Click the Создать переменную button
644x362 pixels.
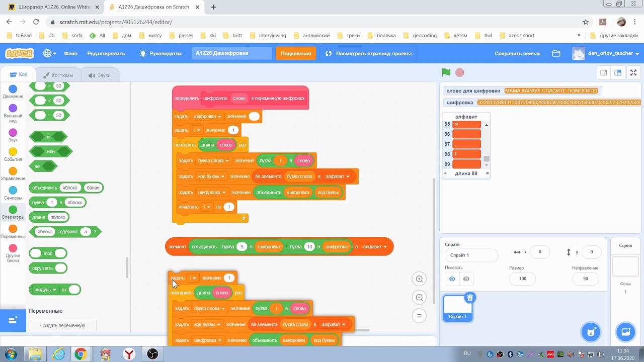(62, 325)
